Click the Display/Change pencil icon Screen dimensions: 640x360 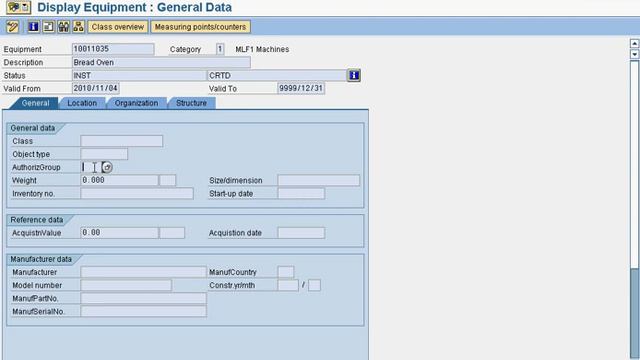pyautogui.click(x=12, y=27)
